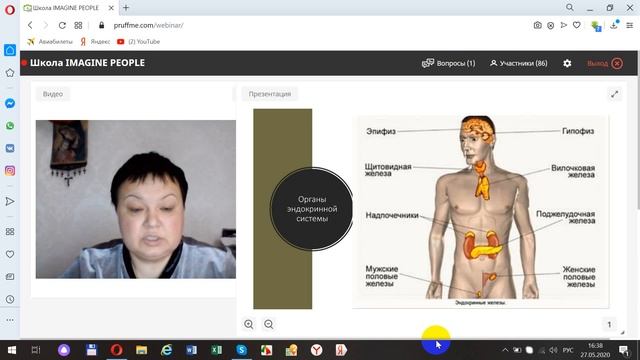Open webinar settings gear
The width and height of the screenshot is (640, 360).
click(567, 63)
